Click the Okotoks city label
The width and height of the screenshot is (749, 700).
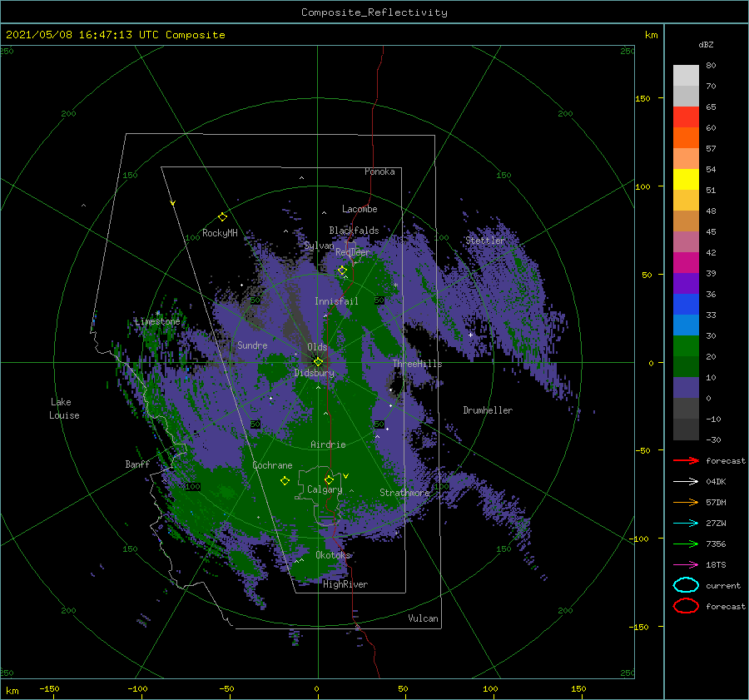[x=333, y=554]
